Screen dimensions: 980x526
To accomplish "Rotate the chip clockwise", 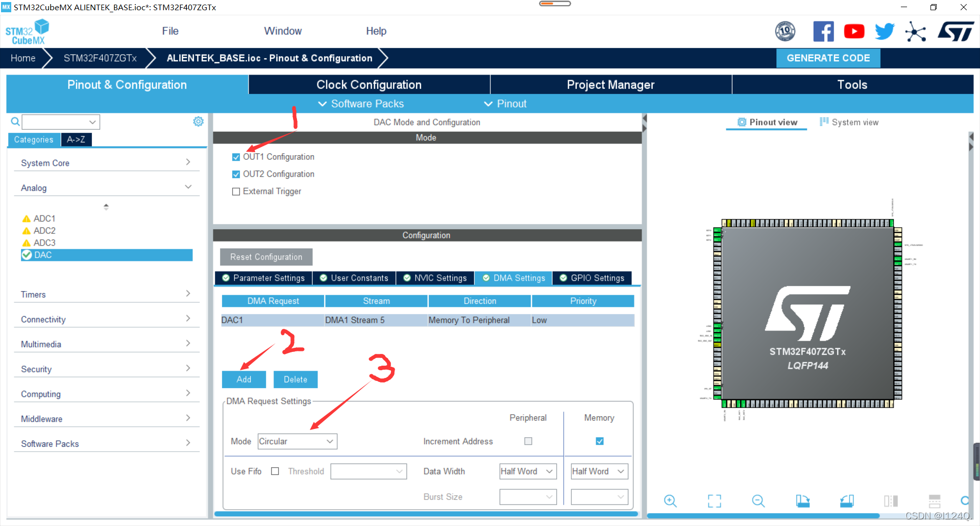I will [803, 501].
